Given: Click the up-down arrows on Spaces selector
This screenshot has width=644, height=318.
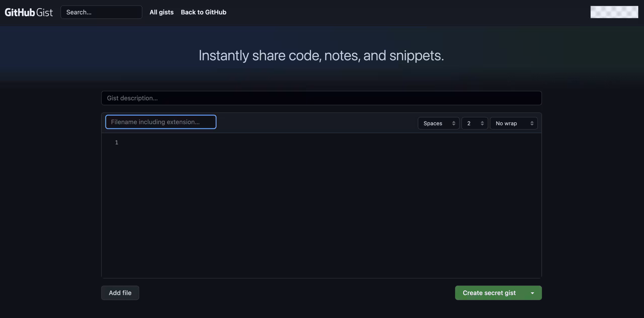Looking at the screenshot, I should click(x=454, y=123).
